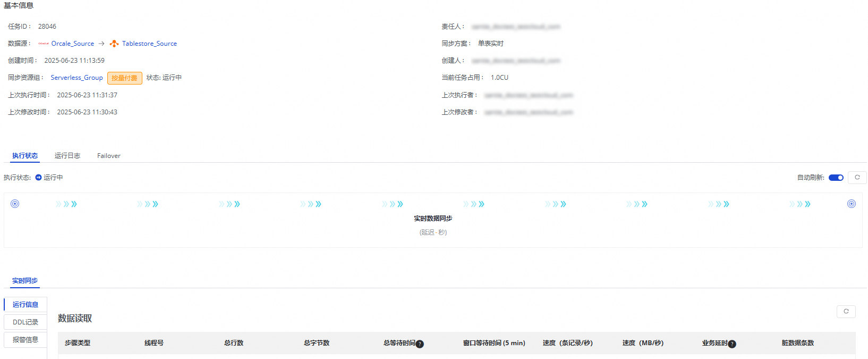The width and height of the screenshot is (868, 359).
Task: Click the last modified time 2025-06-23 11:30:43
Action: click(87, 112)
